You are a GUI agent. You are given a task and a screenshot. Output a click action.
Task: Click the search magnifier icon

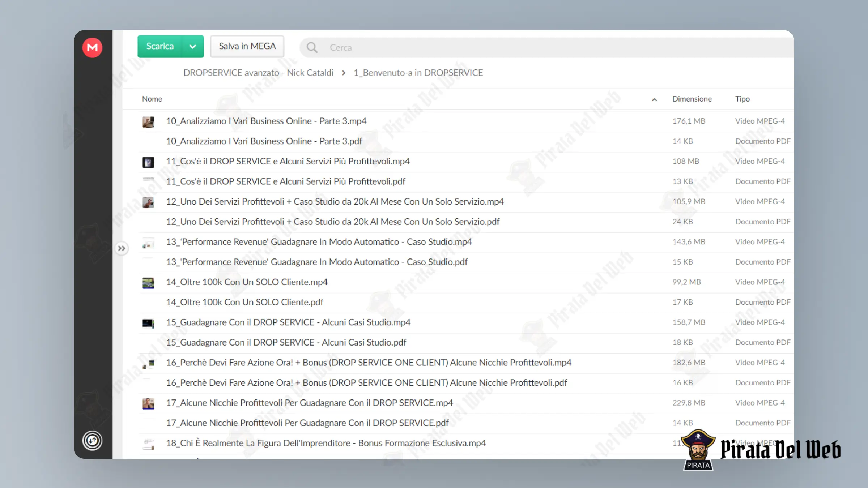click(x=312, y=47)
